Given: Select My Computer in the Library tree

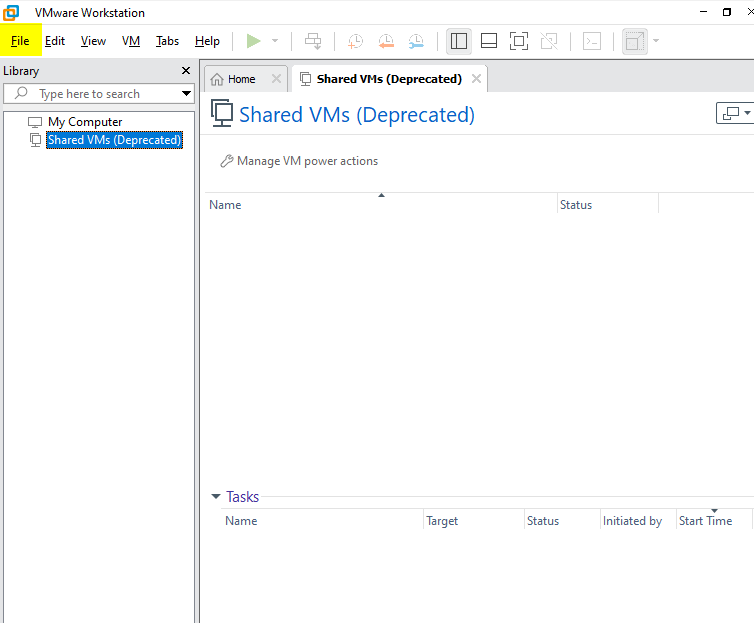Looking at the screenshot, I should [85, 122].
